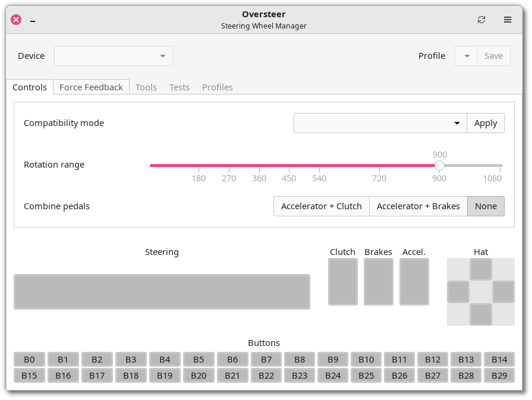Select Accelerator + Brakes pedal combination
532x400 pixels.
pyautogui.click(x=418, y=206)
